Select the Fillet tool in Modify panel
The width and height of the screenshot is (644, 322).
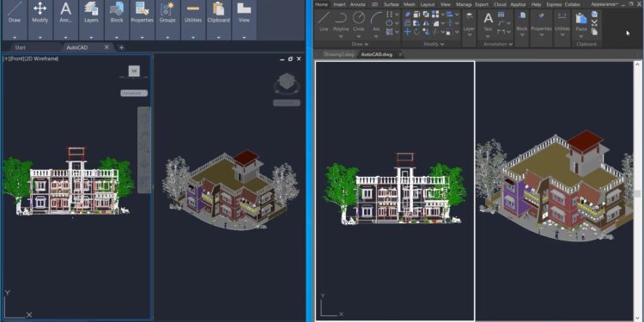436,23
